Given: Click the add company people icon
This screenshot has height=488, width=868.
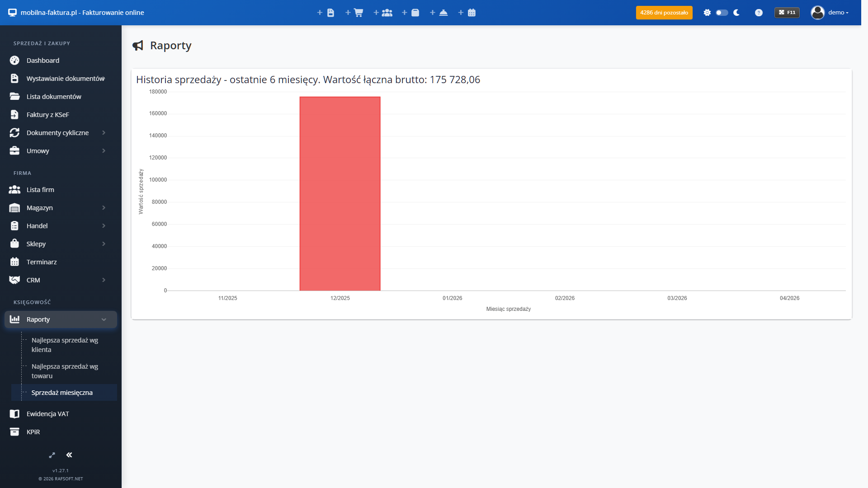Looking at the screenshot, I should pos(382,13).
